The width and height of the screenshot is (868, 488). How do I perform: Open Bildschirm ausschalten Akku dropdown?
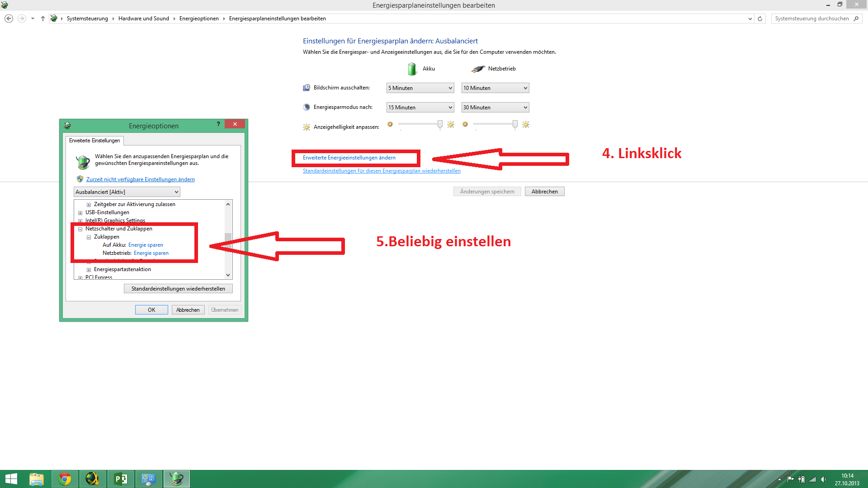tap(420, 88)
